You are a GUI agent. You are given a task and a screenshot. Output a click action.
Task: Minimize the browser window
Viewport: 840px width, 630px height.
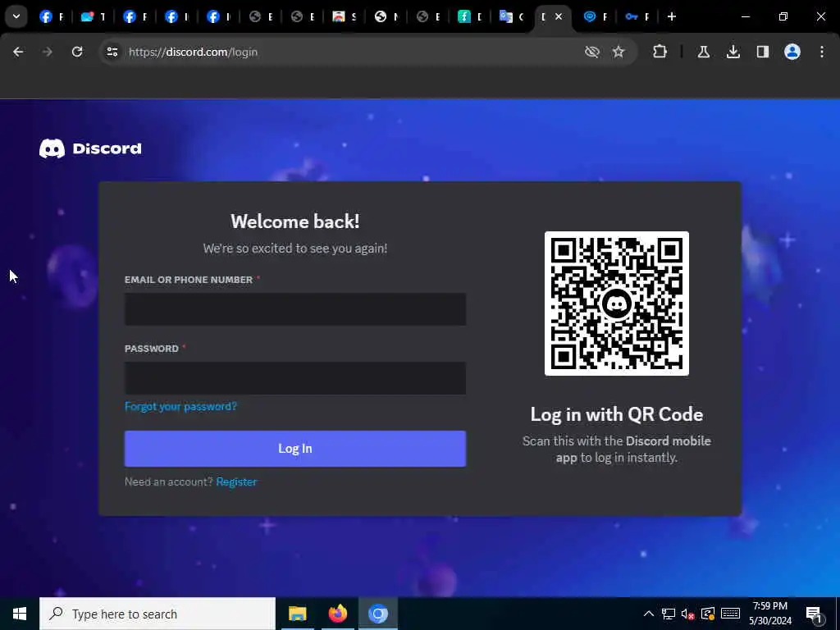pos(746,16)
